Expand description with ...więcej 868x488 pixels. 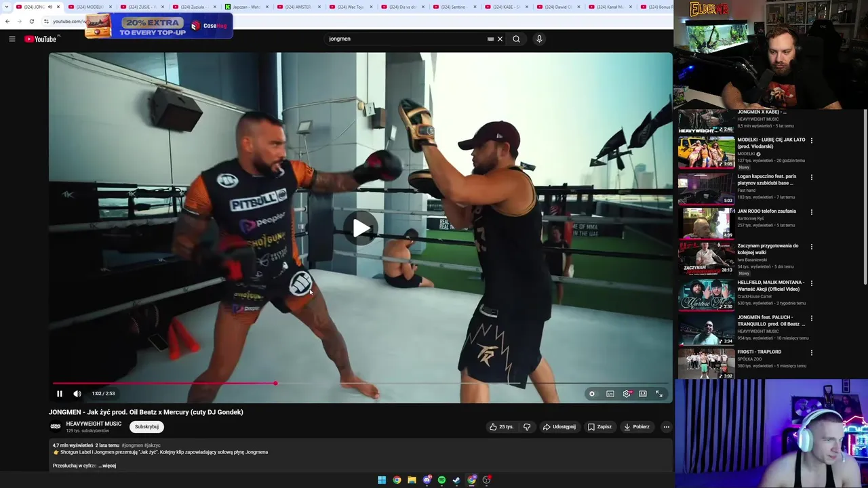point(107,466)
